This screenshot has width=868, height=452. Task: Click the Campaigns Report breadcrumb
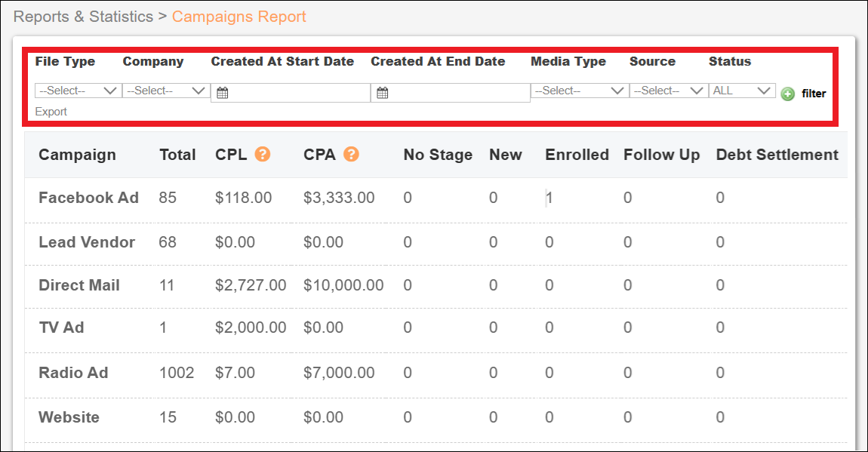tap(239, 17)
